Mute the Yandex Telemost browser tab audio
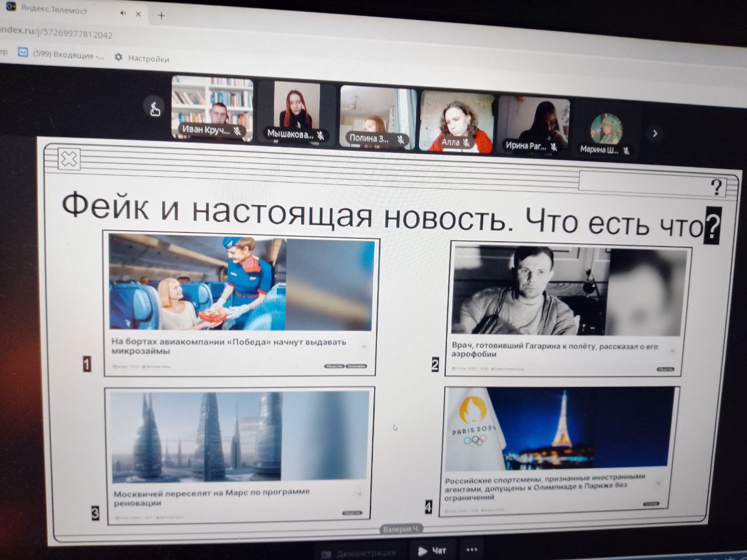Viewport: 747px width, 560px height. 123,13
